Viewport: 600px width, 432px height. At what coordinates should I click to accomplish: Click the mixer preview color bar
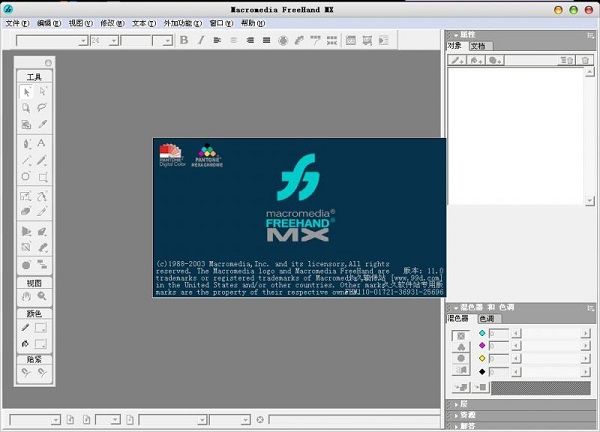(541, 388)
